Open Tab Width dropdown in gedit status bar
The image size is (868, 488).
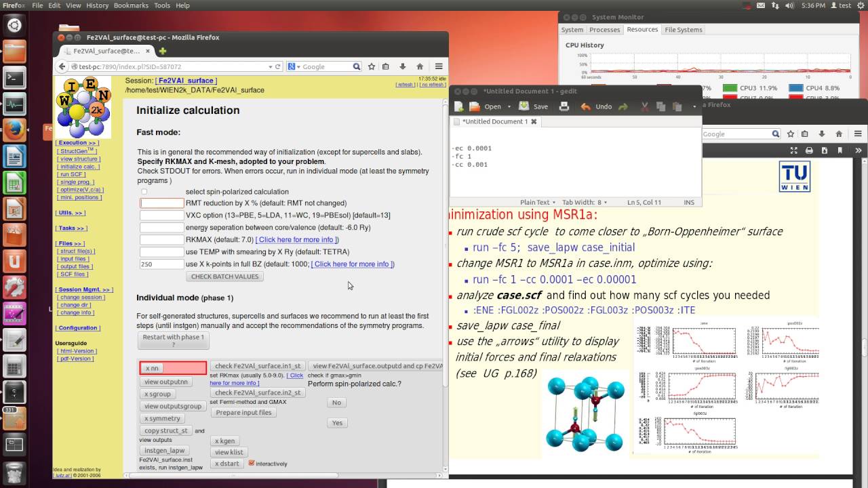click(585, 202)
